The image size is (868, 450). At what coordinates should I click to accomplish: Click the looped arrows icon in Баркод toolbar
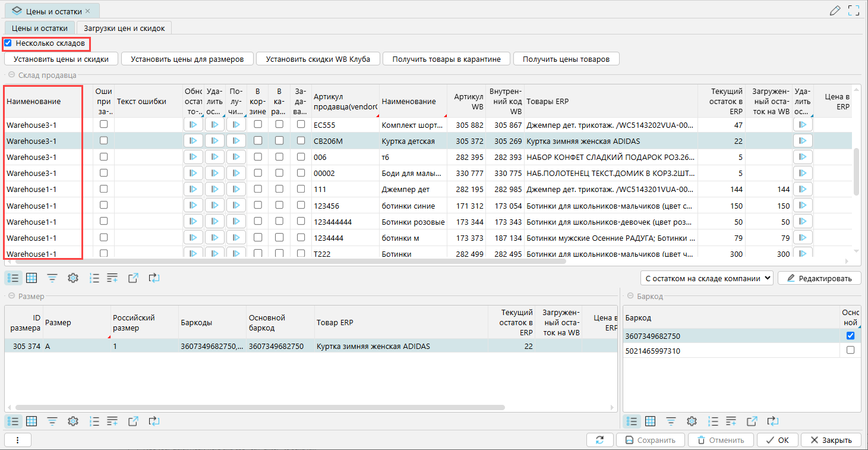click(772, 421)
